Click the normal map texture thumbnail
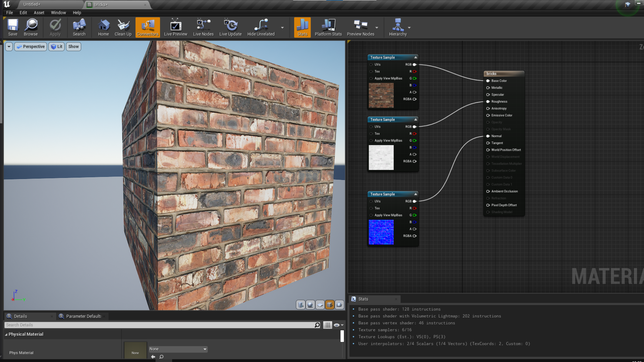The height and width of the screenshot is (362, 644). pos(381,232)
